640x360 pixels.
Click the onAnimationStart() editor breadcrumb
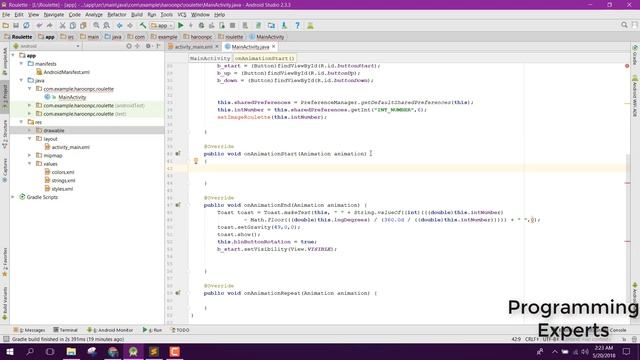click(264, 58)
